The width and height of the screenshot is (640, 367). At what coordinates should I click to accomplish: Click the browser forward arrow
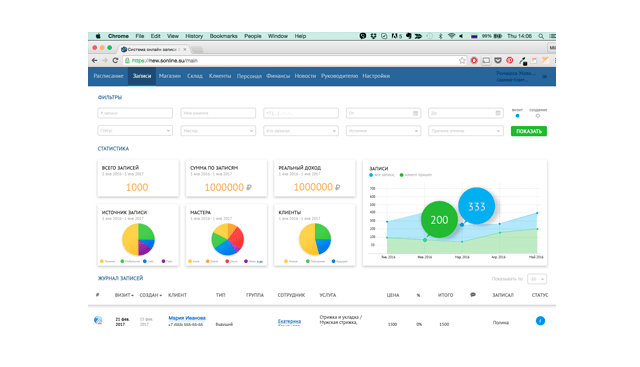point(105,60)
